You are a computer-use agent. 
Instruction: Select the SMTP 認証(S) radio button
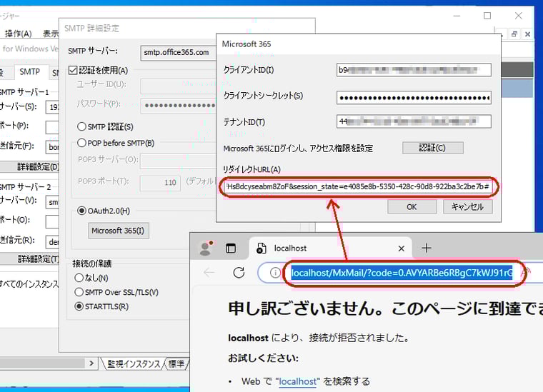click(x=81, y=126)
